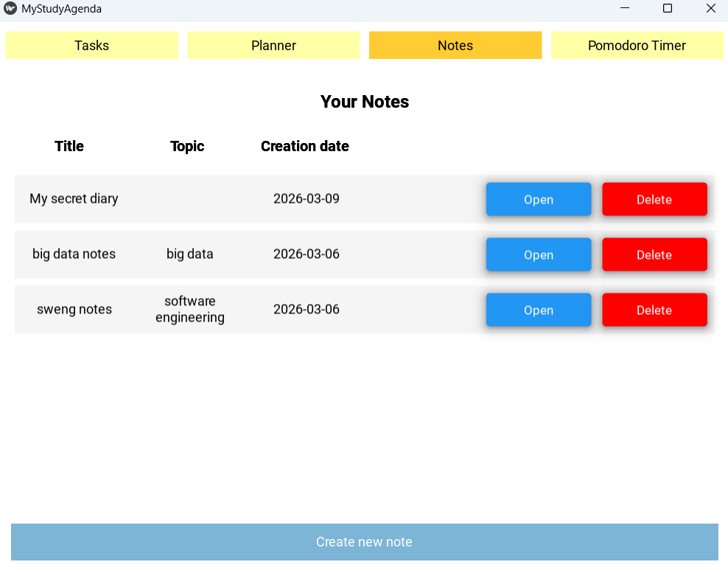Click the 'My secret diary' row title
The width and height of the screenshot is (728, 573).
(x=74, y=198)
